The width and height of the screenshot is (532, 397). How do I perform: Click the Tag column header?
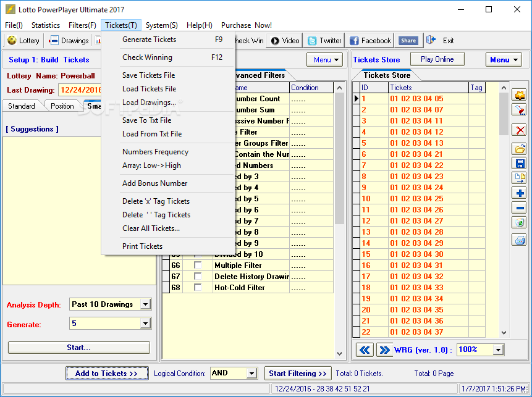476,88
